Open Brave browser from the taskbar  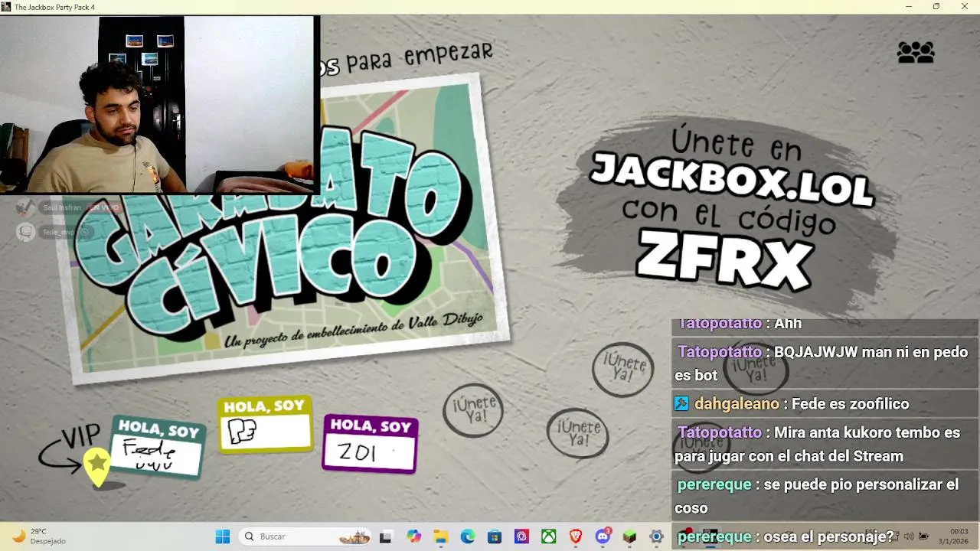pos(576,536)
